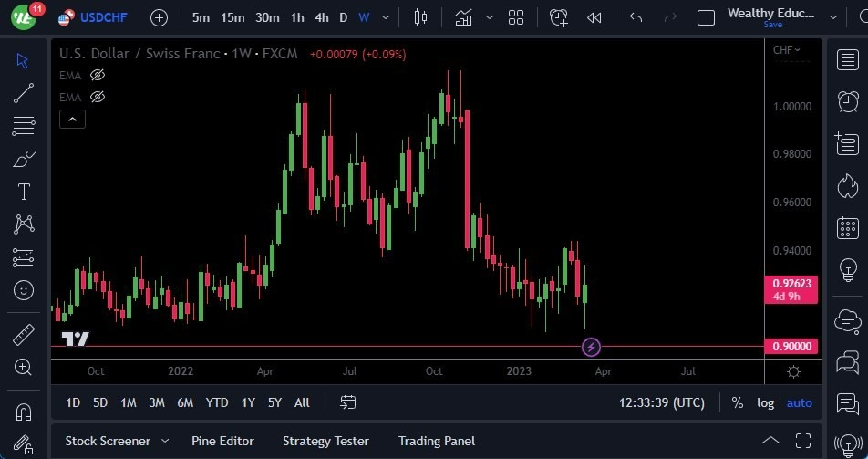Select the brush drawing tool
The image size is (868, 459).
(24, 159)
